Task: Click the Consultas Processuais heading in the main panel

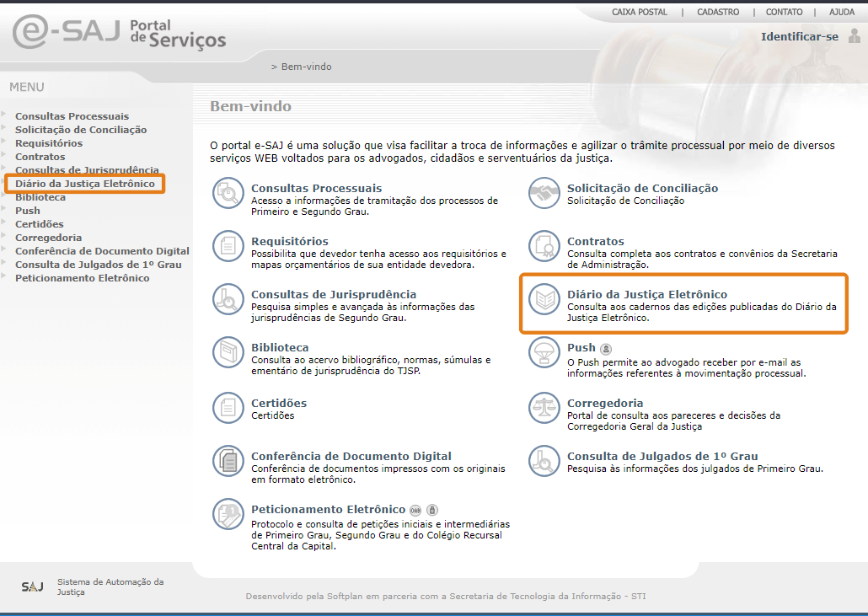Action: point(317,188)
